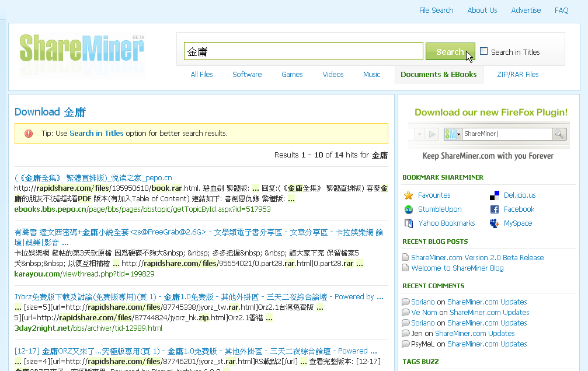Select the All Files tab

coord(202,74)
